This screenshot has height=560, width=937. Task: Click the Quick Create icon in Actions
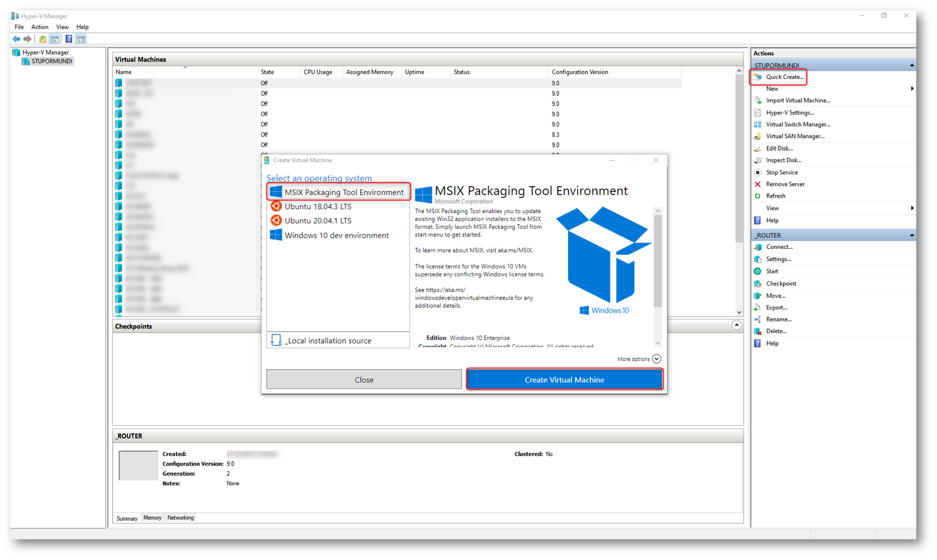tap(758, 77)
